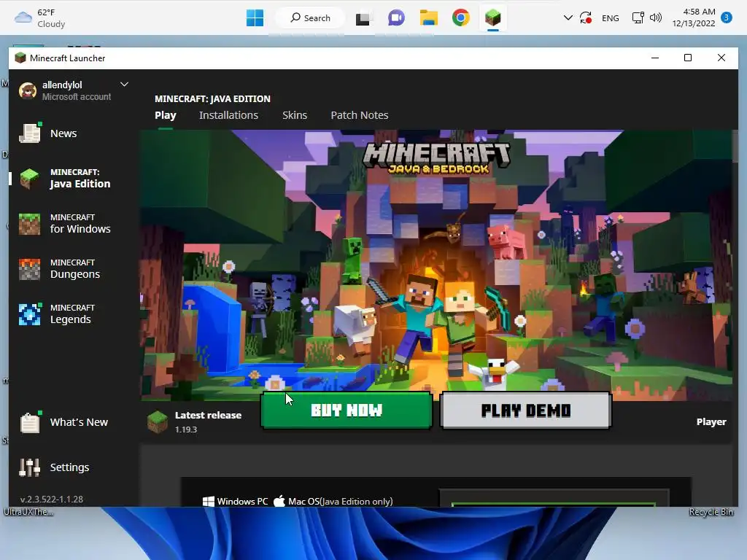Click the Latest release grass block icon
Image resolution: width=747 pixels, height=560 pixels.
[158, 422]
